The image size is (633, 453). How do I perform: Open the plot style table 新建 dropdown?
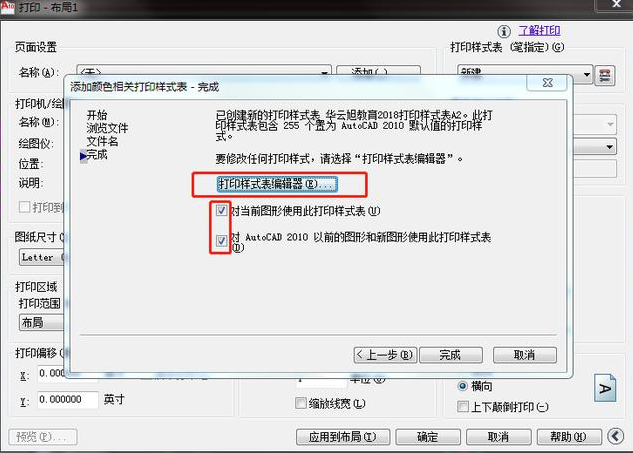coord(587,74)
